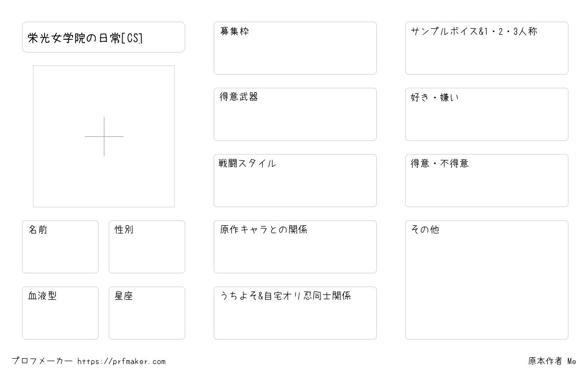
Task: Click the large その他 box
Action: click(x=487, y=280)
